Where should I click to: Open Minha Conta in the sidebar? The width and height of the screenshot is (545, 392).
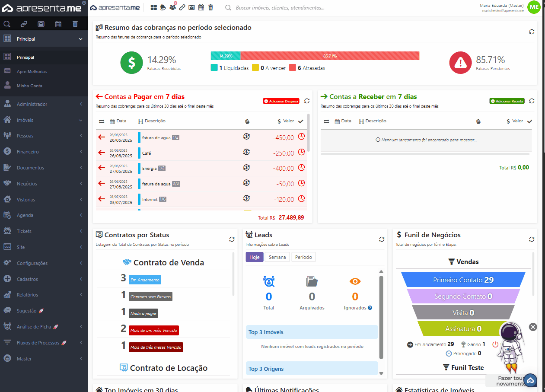[29, 86]
